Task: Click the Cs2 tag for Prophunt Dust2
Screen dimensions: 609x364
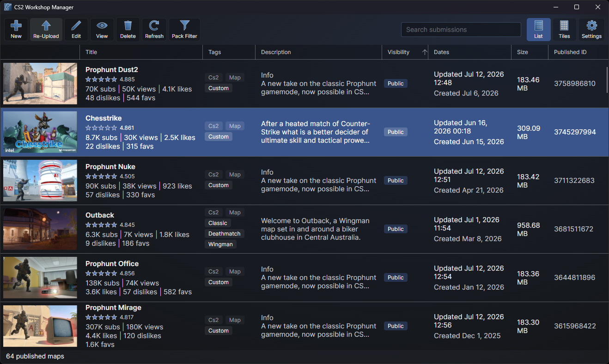Action: pos(213,78)
